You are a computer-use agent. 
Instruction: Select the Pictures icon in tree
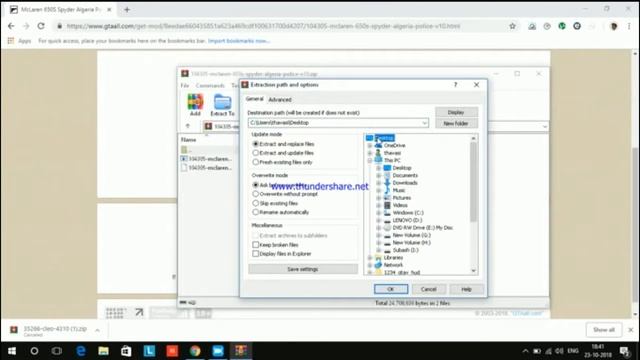[x=387, y=198]
